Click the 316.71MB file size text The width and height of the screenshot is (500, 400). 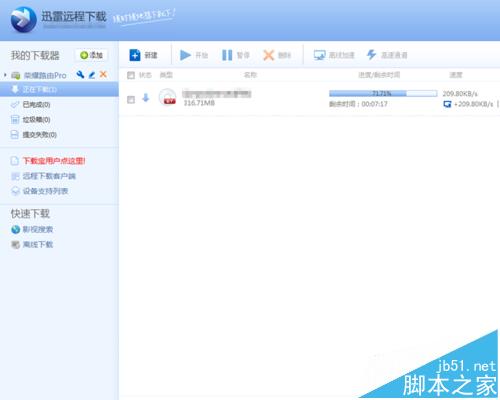pyautogui.click(x=199, y=103)
